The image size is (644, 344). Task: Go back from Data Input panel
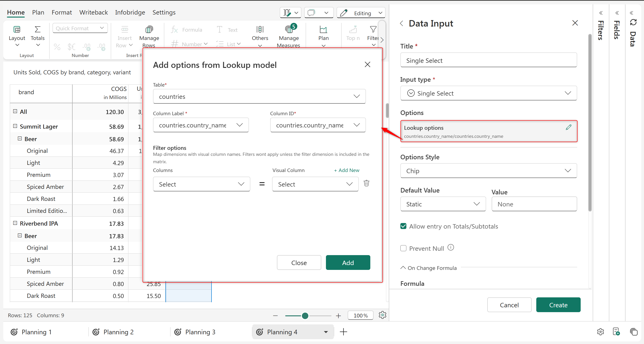click(x=402, y=23)
